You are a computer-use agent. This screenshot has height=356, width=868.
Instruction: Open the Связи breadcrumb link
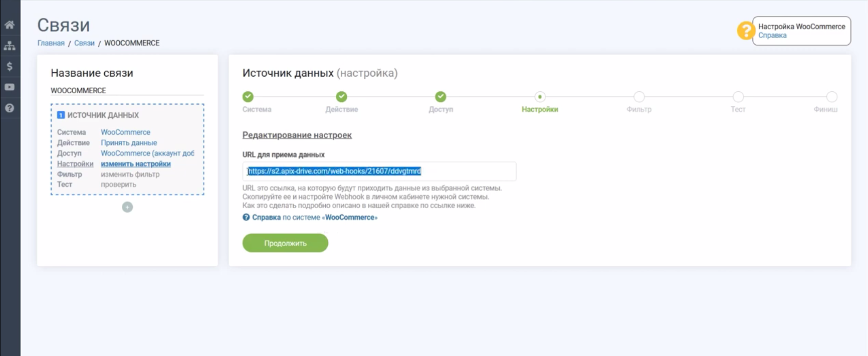coord(84,43)
